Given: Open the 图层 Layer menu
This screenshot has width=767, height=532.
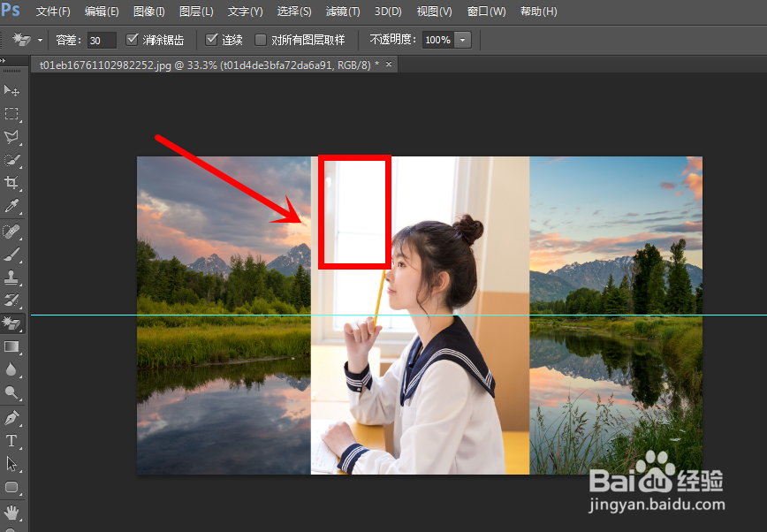Looking at the screenshot, I should tap(196, 11).
